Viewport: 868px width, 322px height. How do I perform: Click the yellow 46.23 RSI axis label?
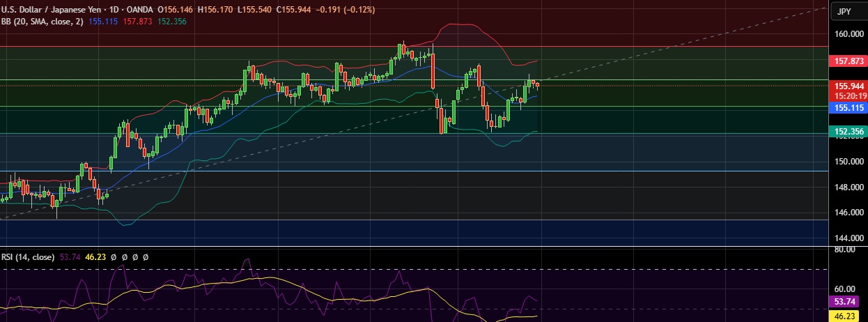844,316
